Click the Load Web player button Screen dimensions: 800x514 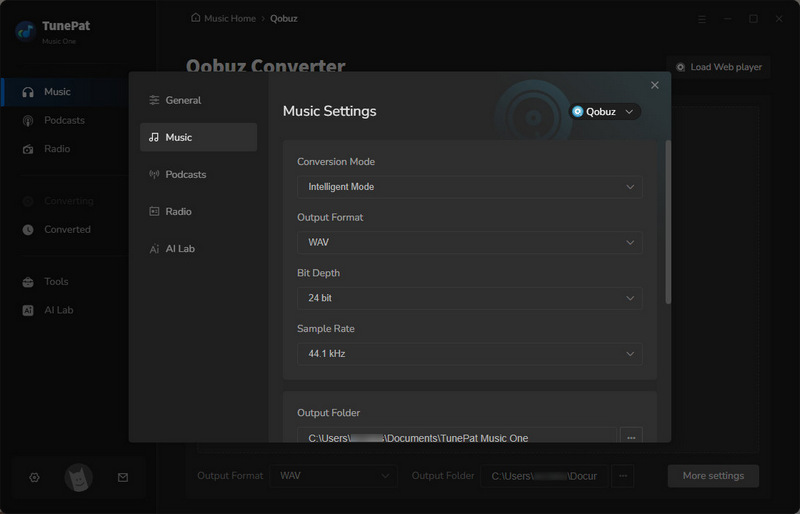pos(718,67)
